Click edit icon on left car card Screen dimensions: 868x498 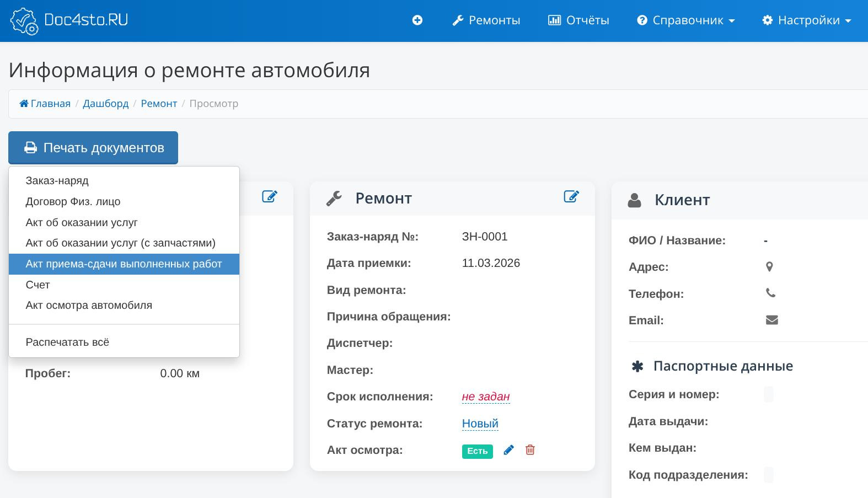coord(270,196)
